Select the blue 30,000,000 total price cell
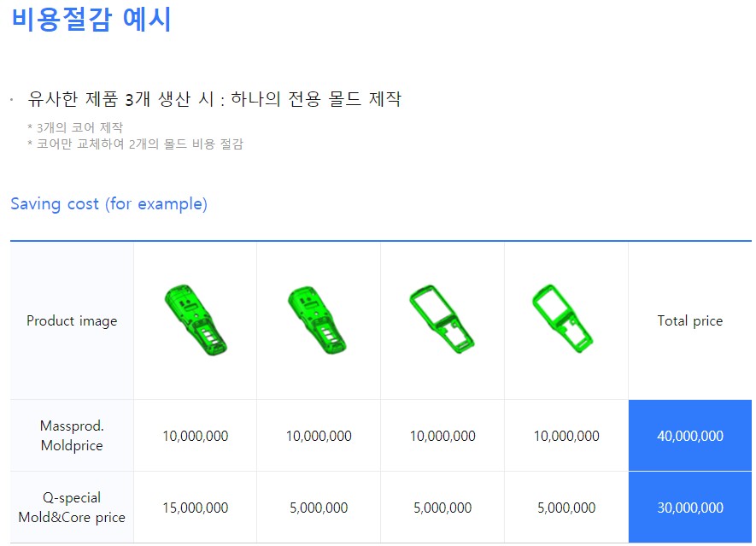756x546 pixels. 689,508
